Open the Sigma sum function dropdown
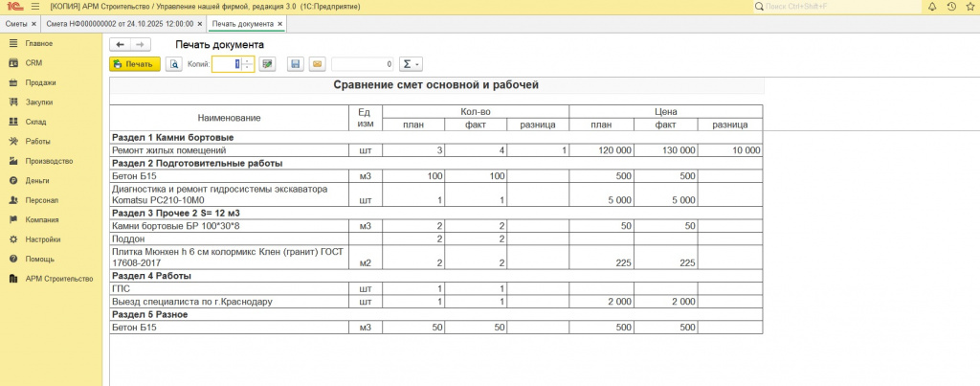This screenshot has height=386, width=980. pos(411,64)
